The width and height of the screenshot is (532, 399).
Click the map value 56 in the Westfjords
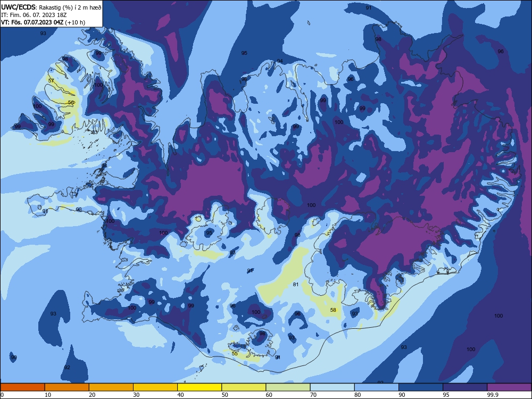coord(71,103)
